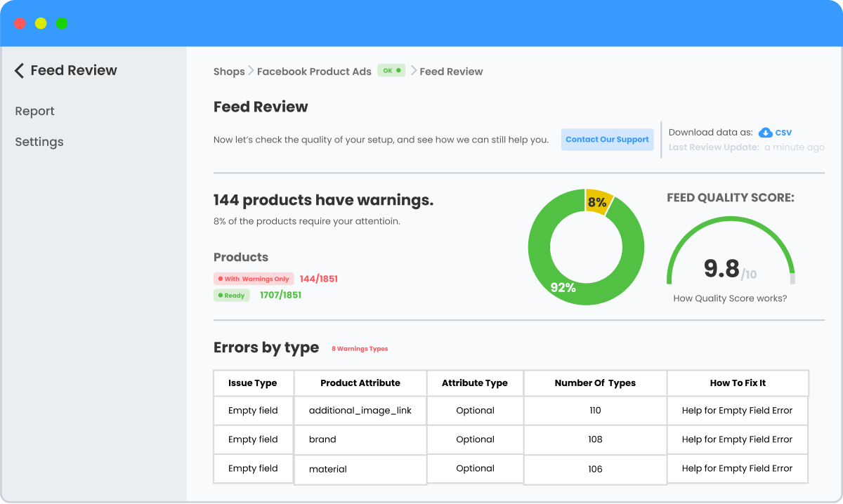Expand the Shops breadcrumb chevron
Viewport: 843px width, 504px height.
coord(249,71)
